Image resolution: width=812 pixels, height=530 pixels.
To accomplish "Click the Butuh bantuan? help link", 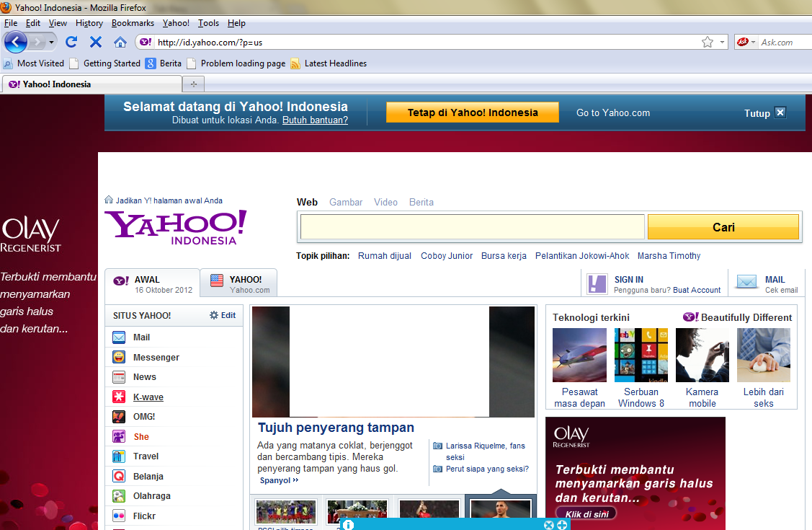I will (315, 120).
